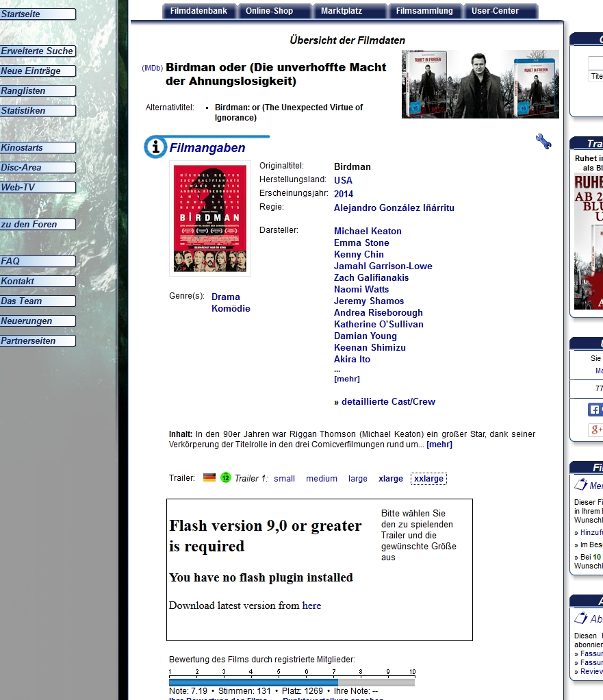
Task: Go to the Filmsammlung tab
Action: 424,11
